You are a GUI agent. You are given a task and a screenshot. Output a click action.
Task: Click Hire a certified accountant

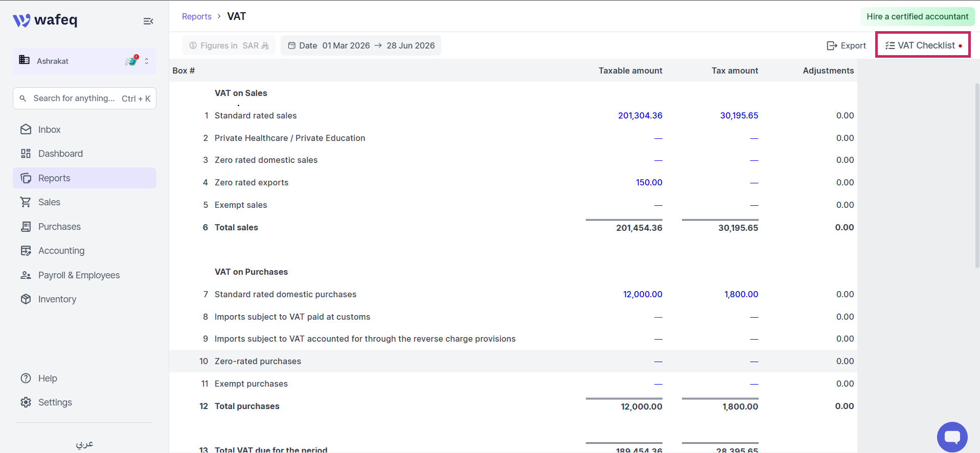[917, 16]
